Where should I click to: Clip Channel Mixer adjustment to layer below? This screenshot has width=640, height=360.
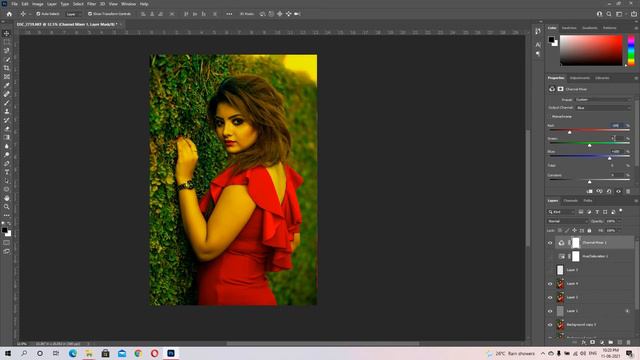(589, 191)
